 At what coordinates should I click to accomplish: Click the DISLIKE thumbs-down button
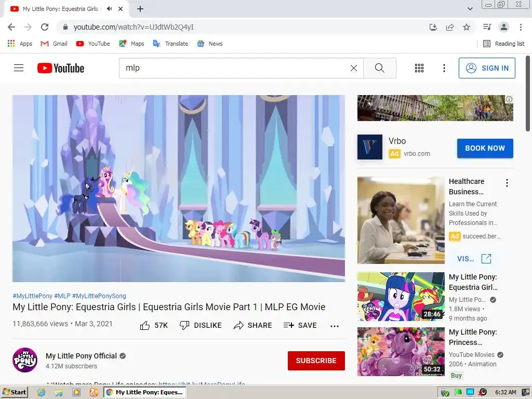[x=201, y=325]
